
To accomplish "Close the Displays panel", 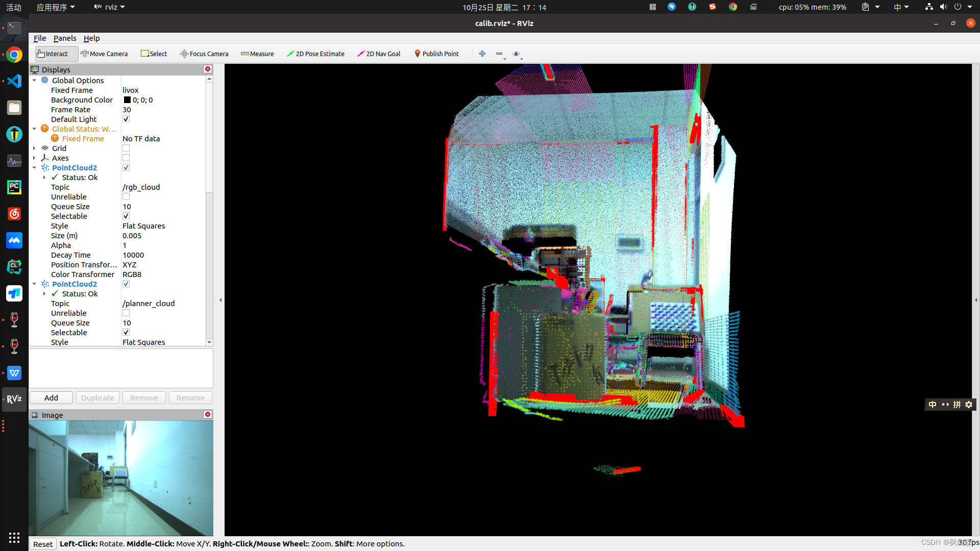I will pos(208,69).
